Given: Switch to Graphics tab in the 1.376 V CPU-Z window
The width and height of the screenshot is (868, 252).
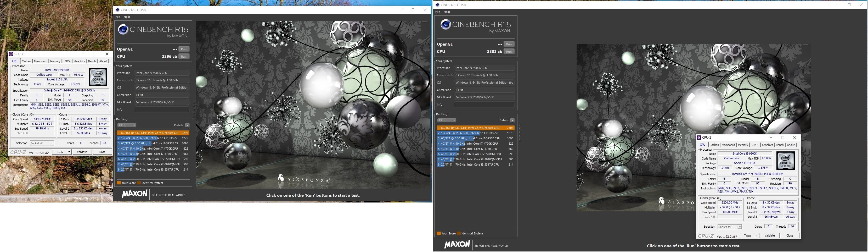Looking at the screenshot, I should pyautogui.click(x=767, y=145).
